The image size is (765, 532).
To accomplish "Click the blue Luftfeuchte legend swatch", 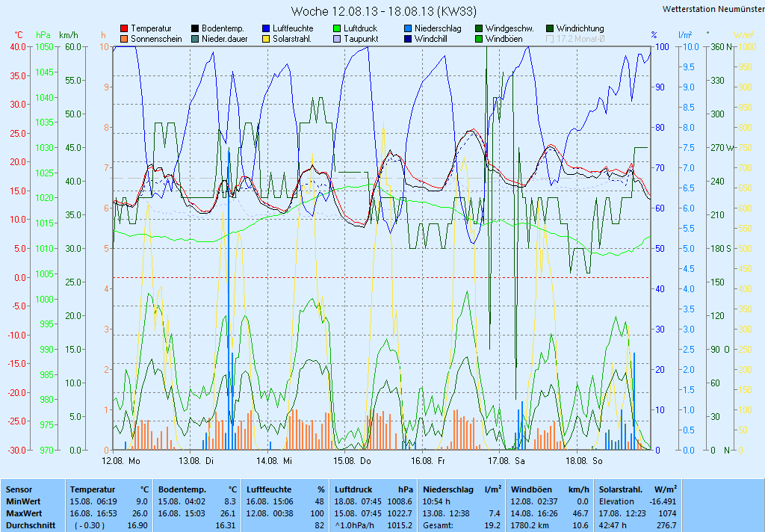I will pos(266,28).
